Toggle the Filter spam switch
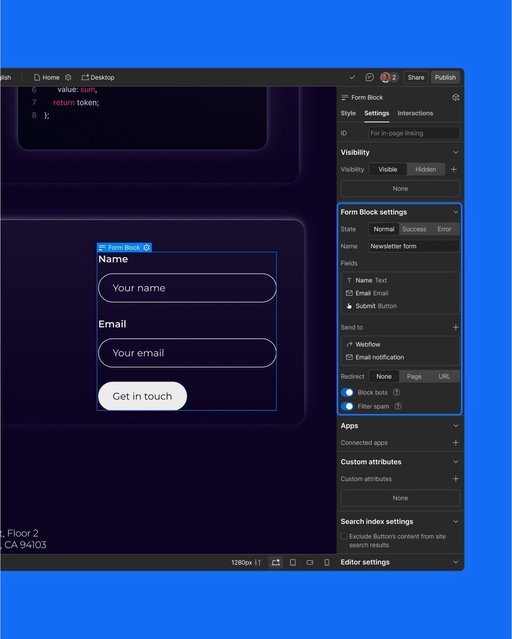 point(347,406)
